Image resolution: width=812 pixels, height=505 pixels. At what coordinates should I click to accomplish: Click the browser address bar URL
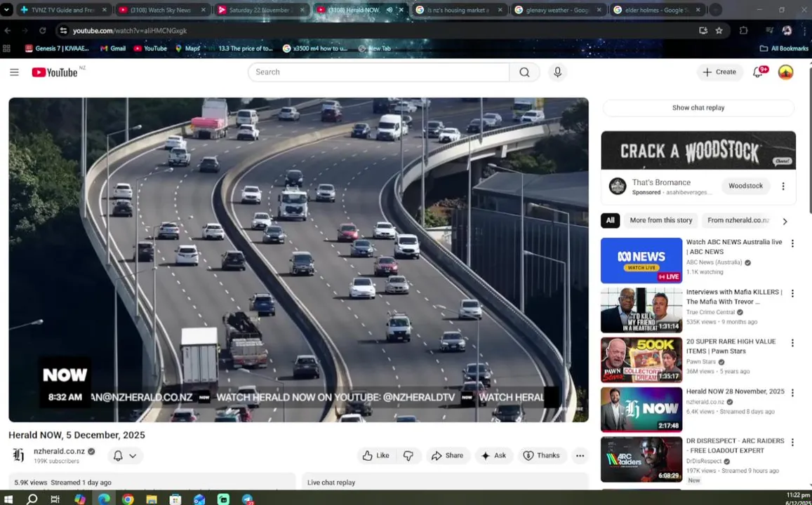(x=130, y=31)
